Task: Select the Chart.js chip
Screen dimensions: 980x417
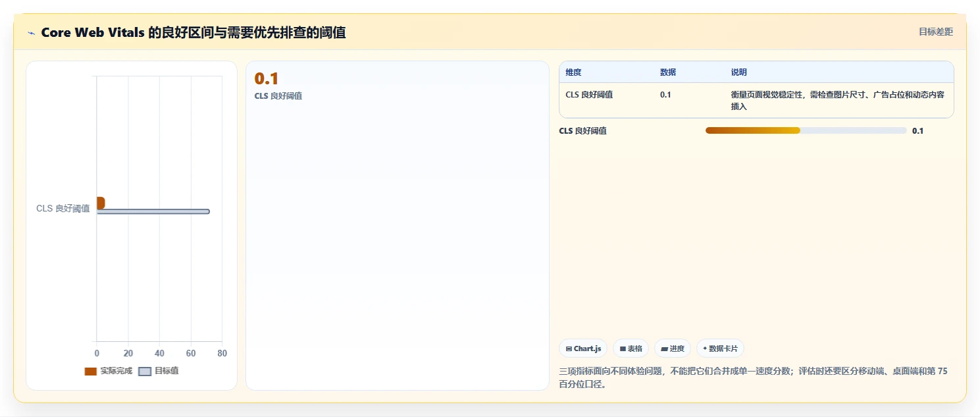Action: 583,348
